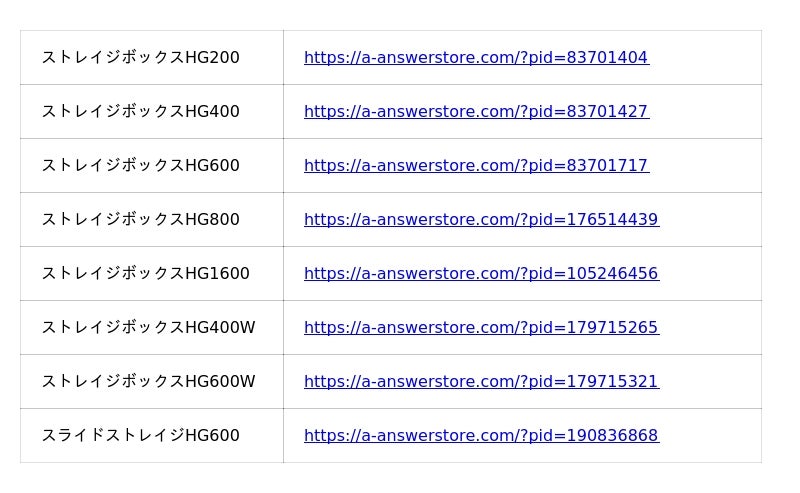Select the ストレイジボックスHG600W name cell
Screen dimensions: 800x493
coord(149,382)
